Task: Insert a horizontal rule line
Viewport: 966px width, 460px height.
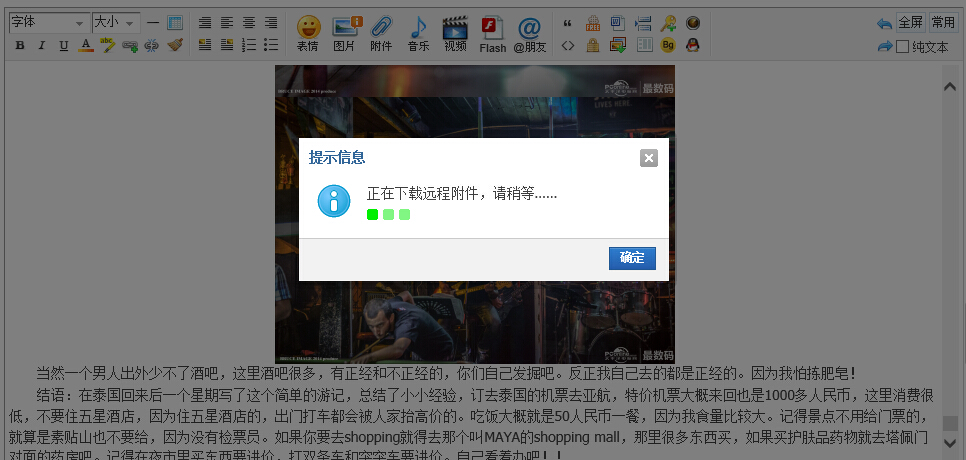Action: coord(153,23)
